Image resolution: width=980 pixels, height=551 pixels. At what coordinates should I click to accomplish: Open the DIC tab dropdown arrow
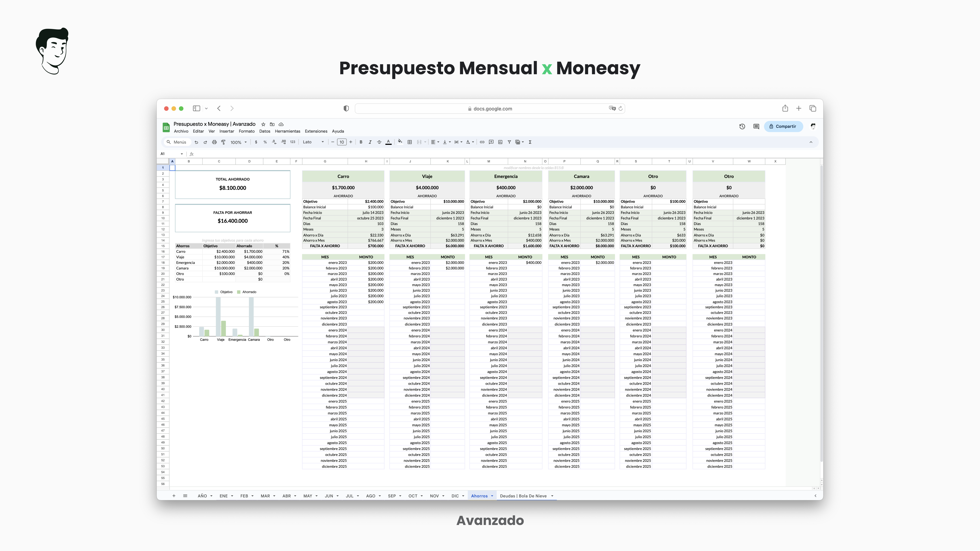pyautogui.click(x=463, y=496)
